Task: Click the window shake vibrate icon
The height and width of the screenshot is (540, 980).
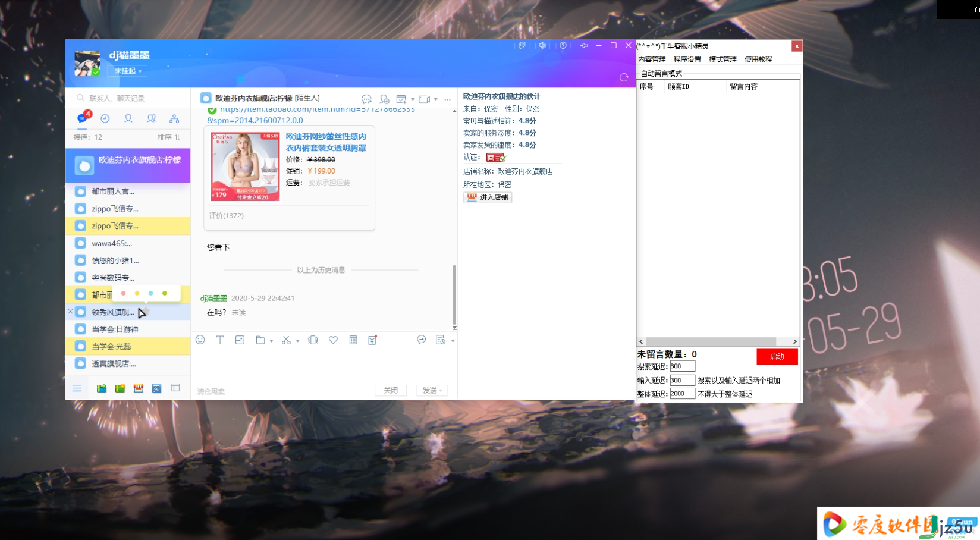Action: [313, 340]
